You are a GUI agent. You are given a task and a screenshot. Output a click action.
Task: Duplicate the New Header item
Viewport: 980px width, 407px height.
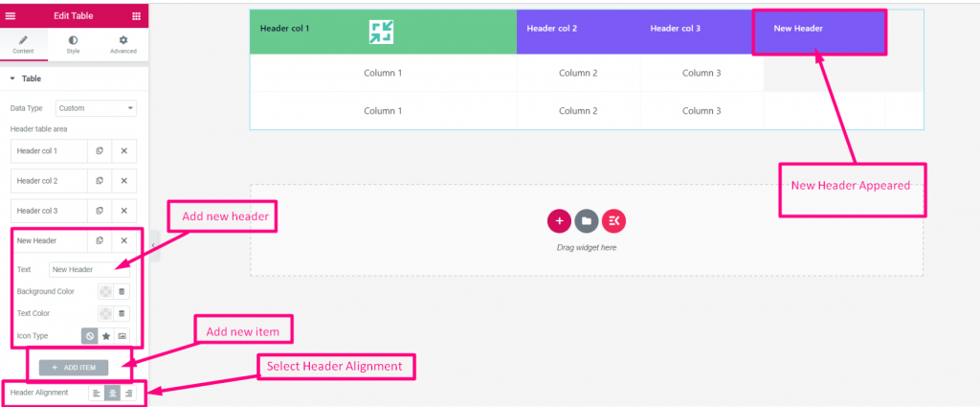[x=100, y=240]
